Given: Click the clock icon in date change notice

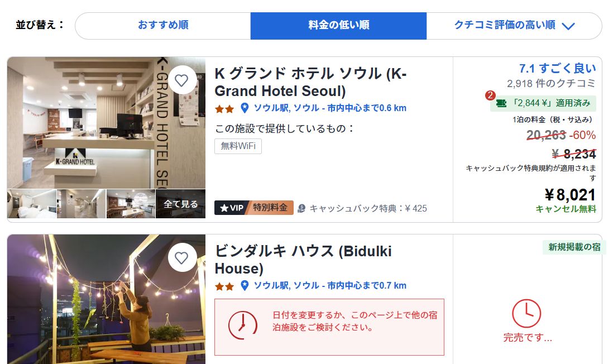Looking at the screenshot, I should (x=243, y=325).
